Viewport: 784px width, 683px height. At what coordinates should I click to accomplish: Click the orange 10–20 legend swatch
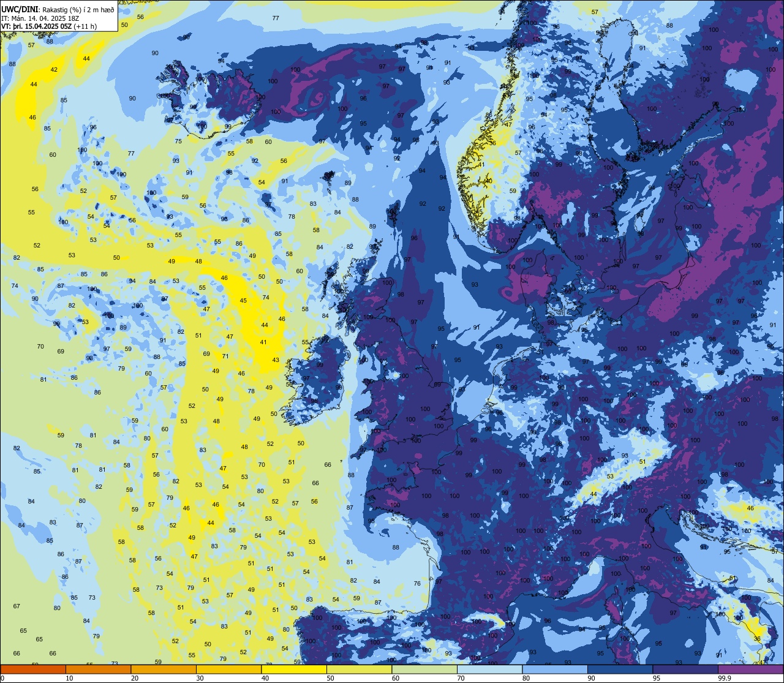pyautogui.click(x=98, y=670)
